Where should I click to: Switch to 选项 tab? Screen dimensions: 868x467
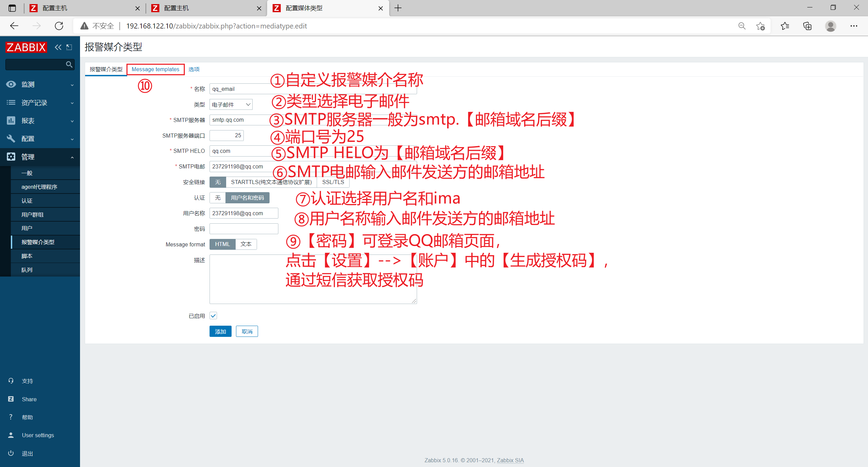tap(194, 69)
